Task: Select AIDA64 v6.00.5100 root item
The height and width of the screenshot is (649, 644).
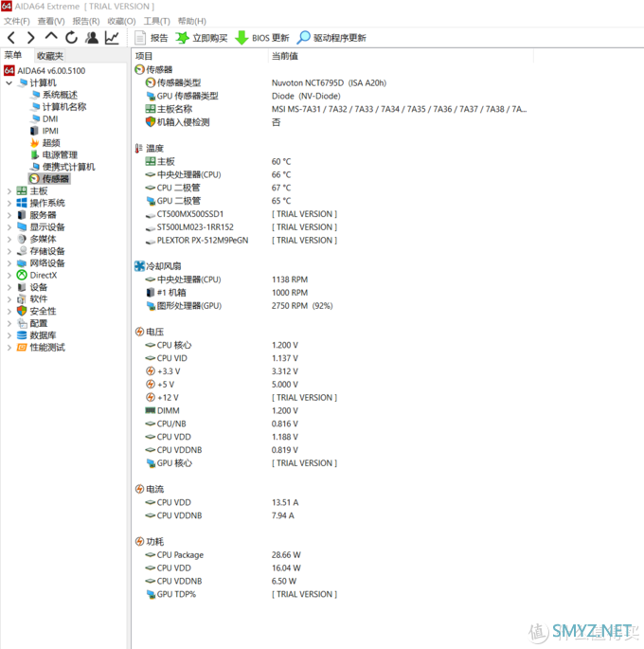Action: [x=45, y=71]
